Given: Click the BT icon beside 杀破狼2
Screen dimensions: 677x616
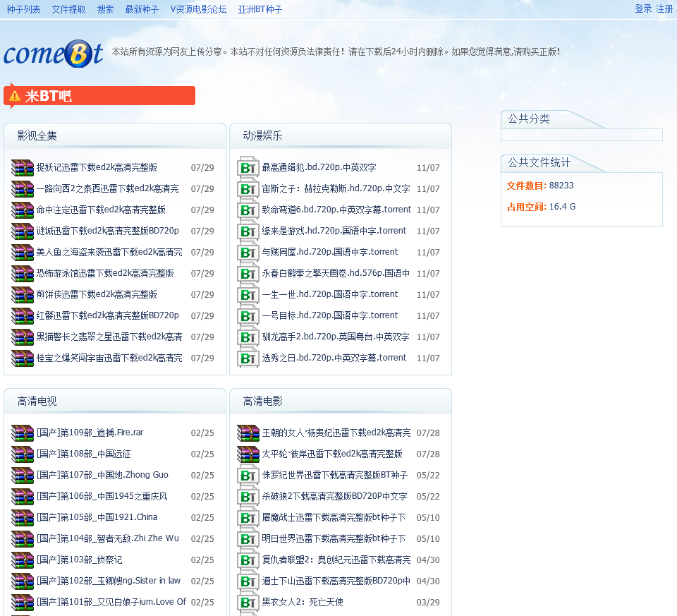Looking at the screenshot, I should click(x=248, y=496).
